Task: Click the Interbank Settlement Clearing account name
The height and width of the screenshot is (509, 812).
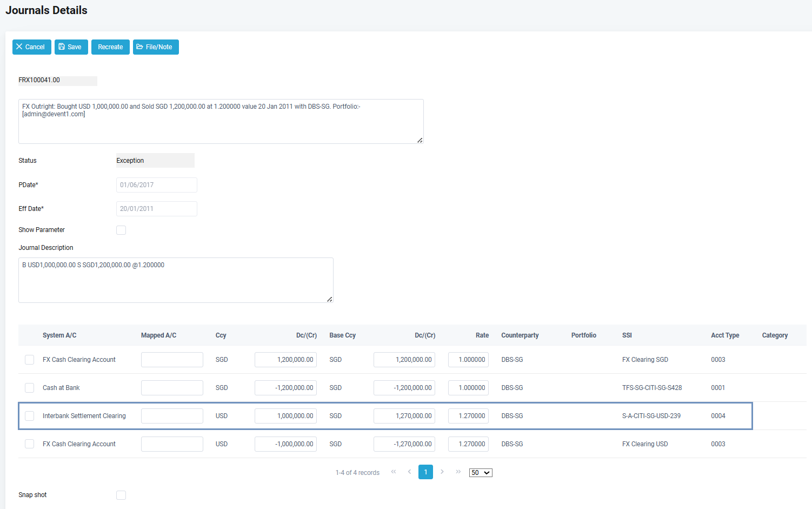Action: tap(84, 416)
